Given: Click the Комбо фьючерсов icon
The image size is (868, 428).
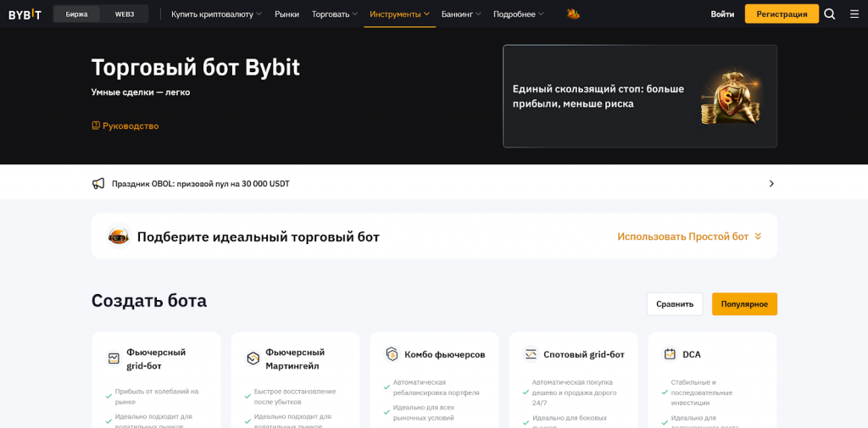Looking at the screenshot, I should click(x=392, y=354).
